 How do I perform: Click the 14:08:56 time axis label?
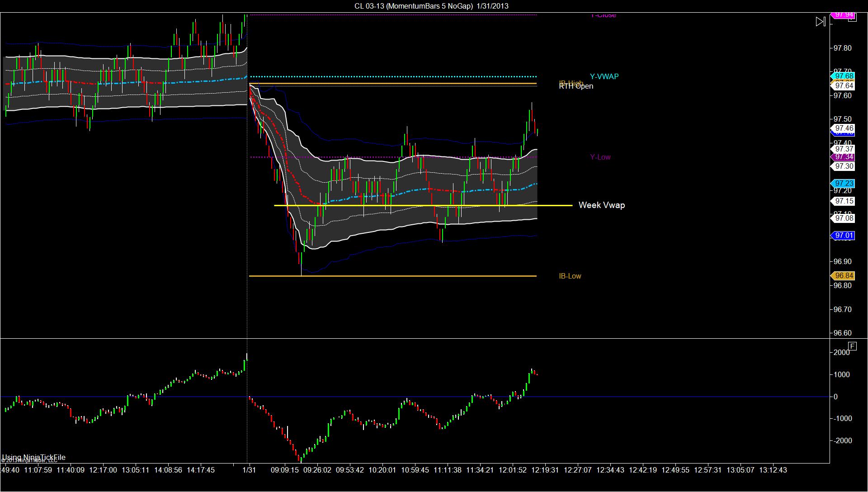(x=168, y=470)
